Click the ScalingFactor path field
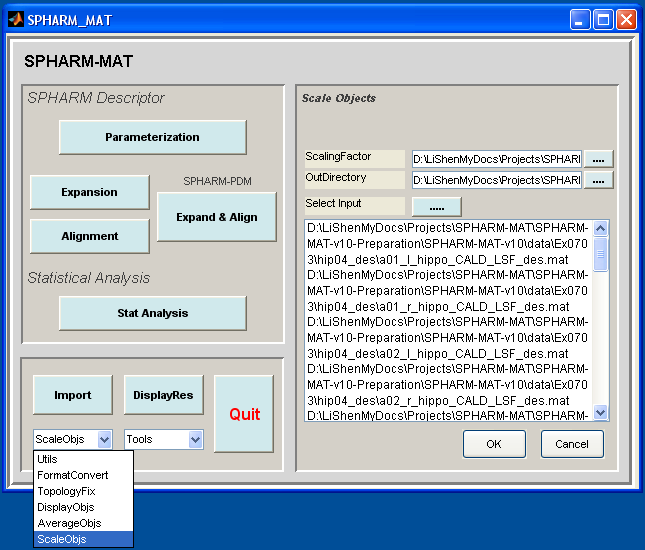 point(497,159)
